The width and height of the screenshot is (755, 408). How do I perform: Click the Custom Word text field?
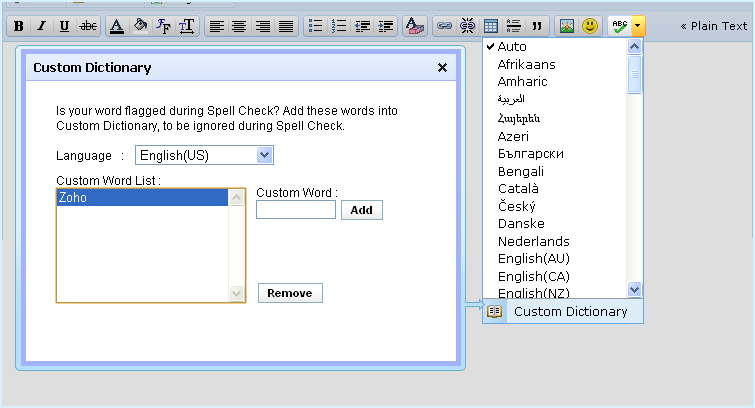pyautogui.click(x=295, y=210)
